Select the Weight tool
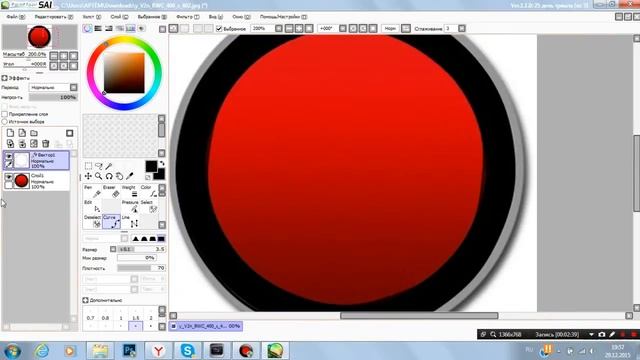The image size is (640, 360). 130,191
